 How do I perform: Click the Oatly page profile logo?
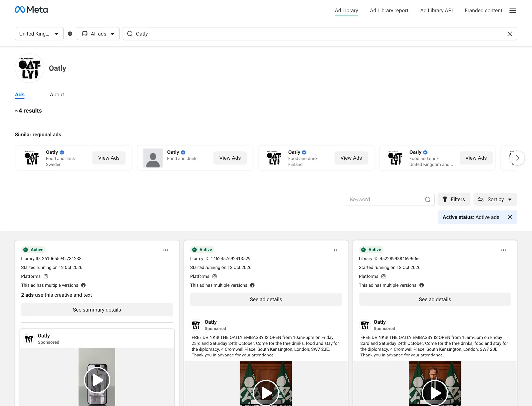tap(30, 68)
